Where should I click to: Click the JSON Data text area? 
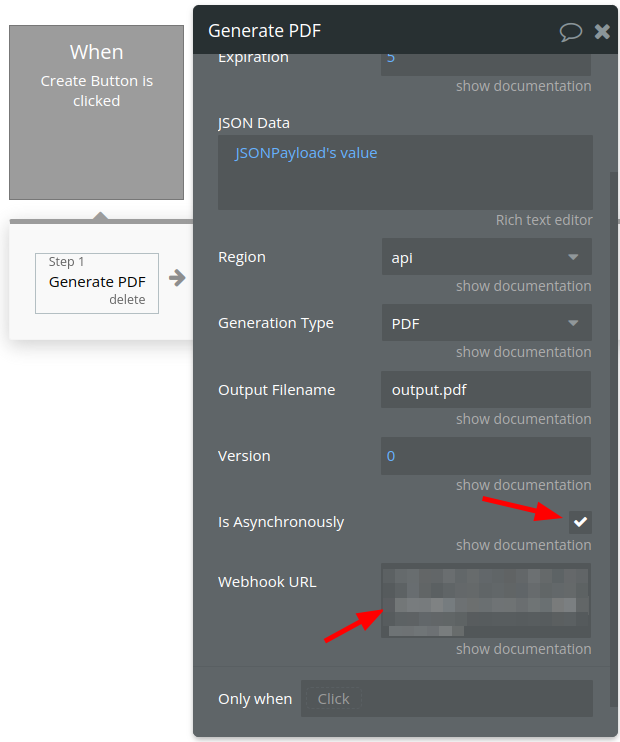click(405, 172)
